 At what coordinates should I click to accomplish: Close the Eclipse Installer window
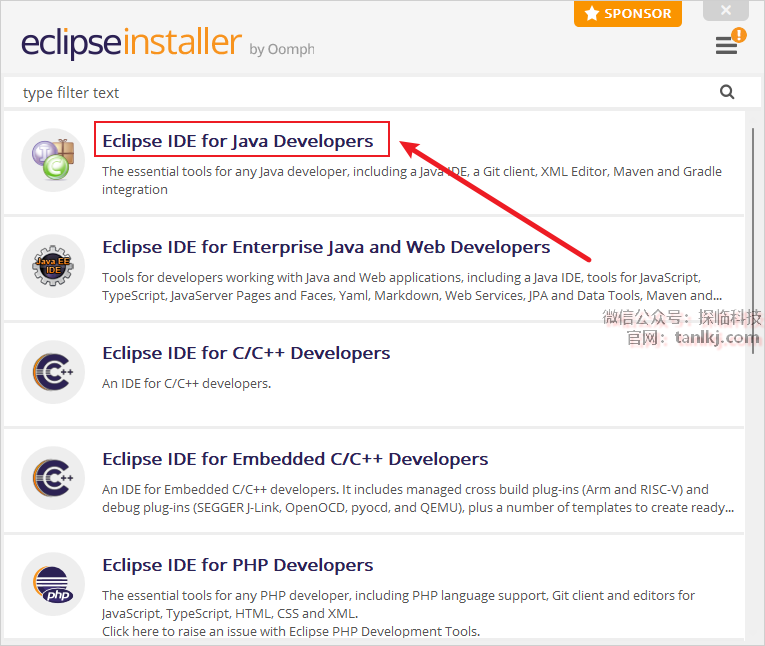725,10
